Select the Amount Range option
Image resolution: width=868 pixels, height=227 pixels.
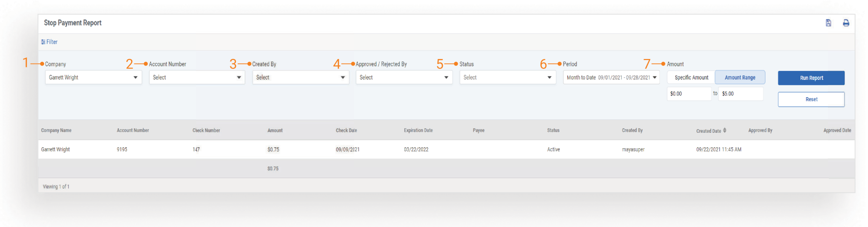coord(740,77)
